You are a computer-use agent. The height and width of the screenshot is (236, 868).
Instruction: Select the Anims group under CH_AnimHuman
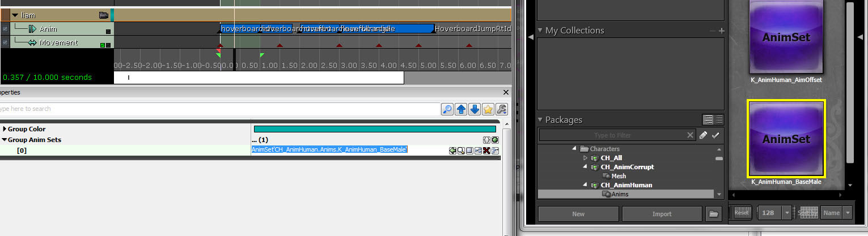coord(619,194)
